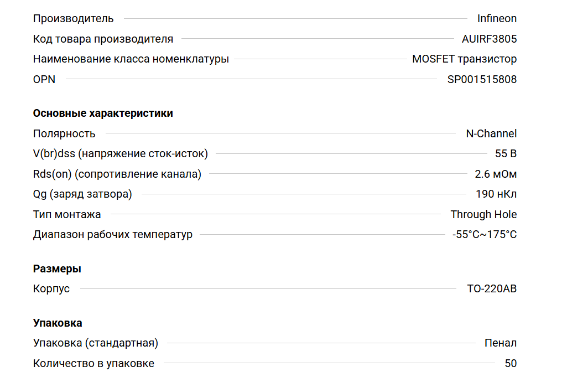Click the Производитель label
Screen dimensions: 588x387
(74, 18)
